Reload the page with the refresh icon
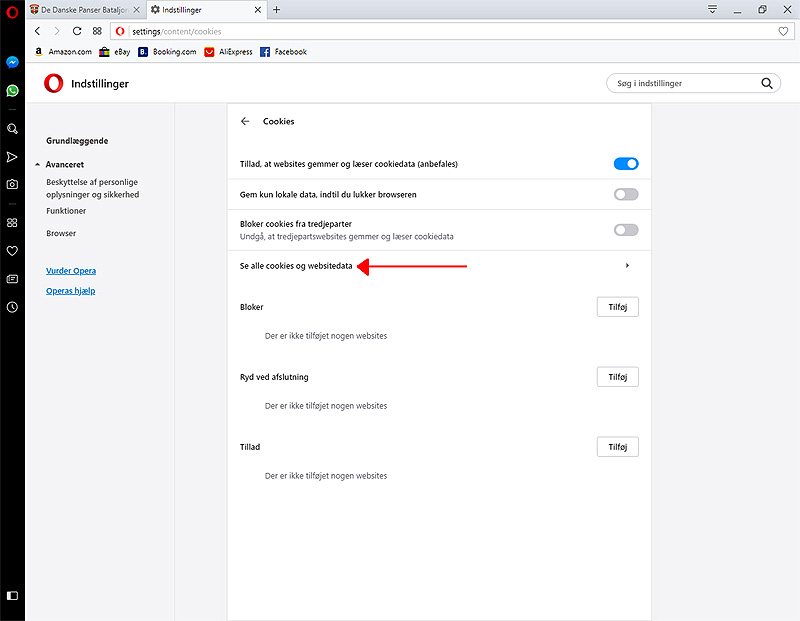This screenshot has height=621, width=800. 77,31
